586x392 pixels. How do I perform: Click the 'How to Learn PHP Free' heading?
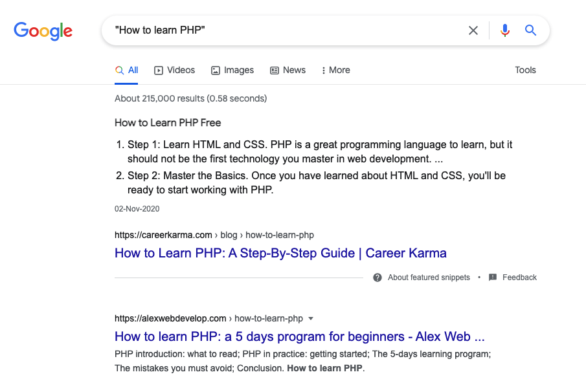(x=168, y=123)
